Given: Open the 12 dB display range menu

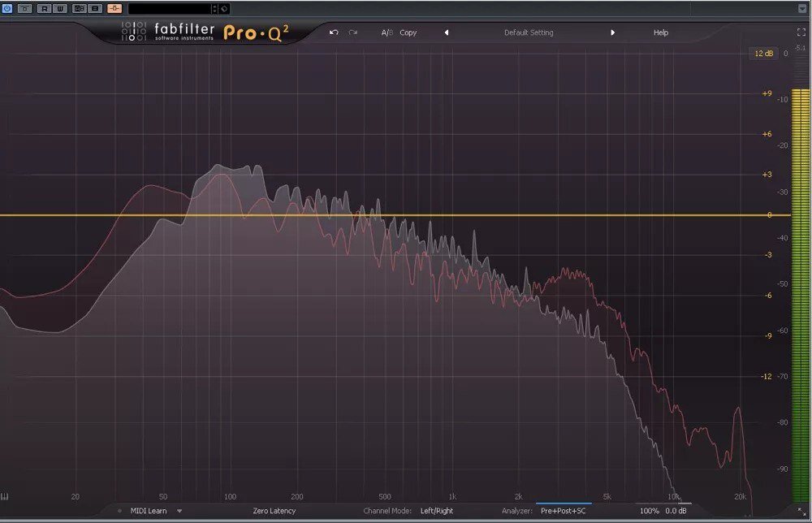Looking at the screenshot, I should tap(764, 54).
